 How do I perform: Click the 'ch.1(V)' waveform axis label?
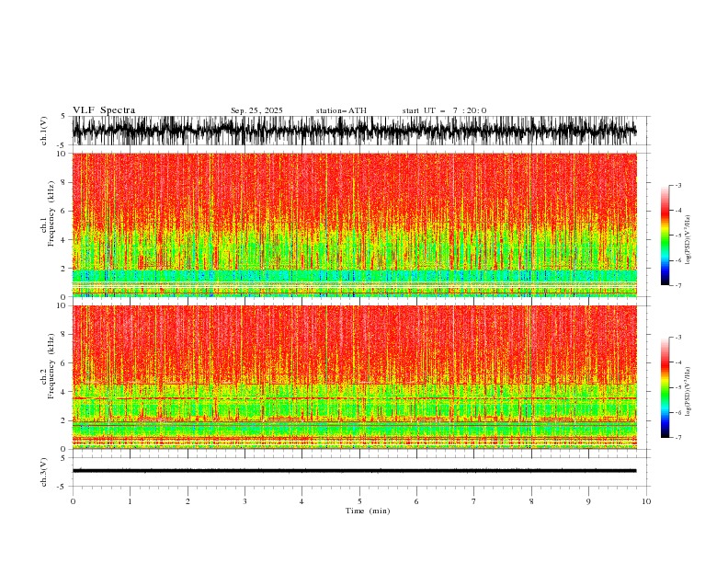[x=44, y=131]
